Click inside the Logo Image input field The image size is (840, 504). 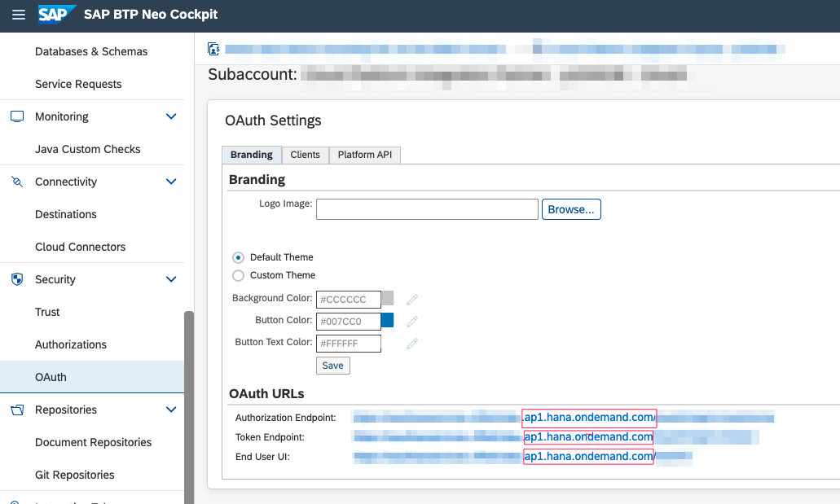[426, 208]
